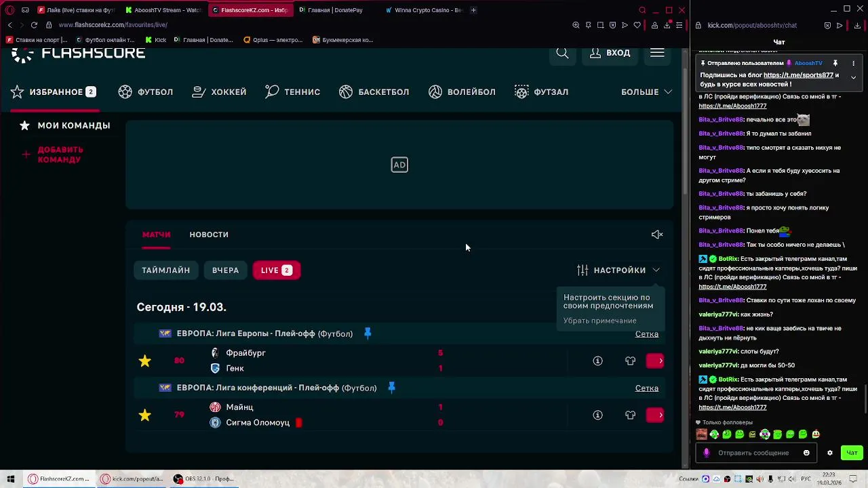Open Kick chat settings gear
This screenshot has width=868, height=488.
click(x=829, y=453)
